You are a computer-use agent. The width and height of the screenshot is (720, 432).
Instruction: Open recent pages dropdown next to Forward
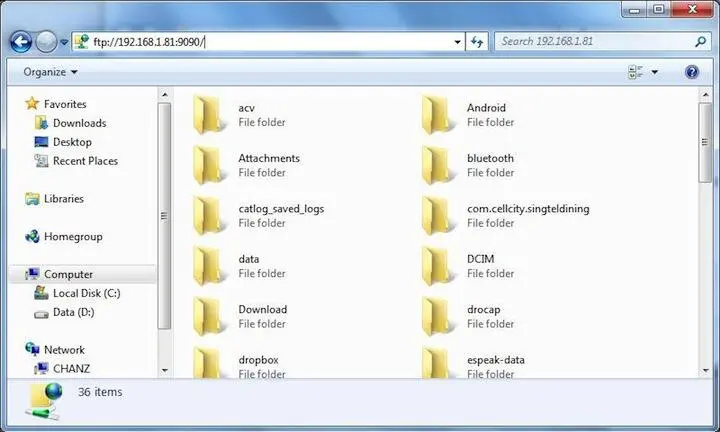point(64,42)
